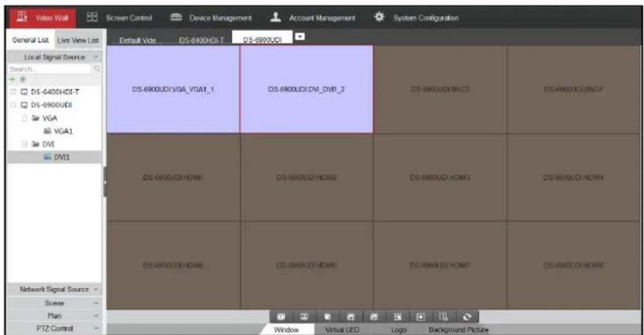Collapse the VGA folder node
Image resolution: width=644 pixels, height=335 pixels.
pyautogui.click(x=24, y=118)
